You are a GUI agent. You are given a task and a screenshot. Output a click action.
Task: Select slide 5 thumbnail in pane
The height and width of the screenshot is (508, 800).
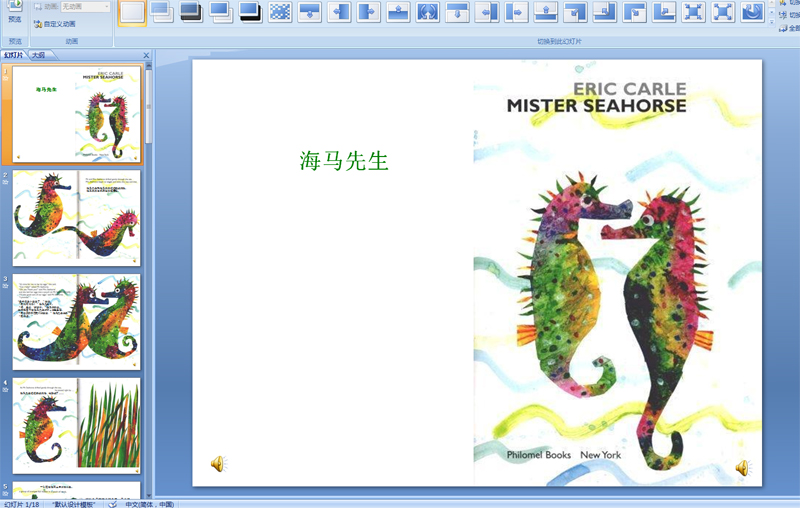(77, 490)
